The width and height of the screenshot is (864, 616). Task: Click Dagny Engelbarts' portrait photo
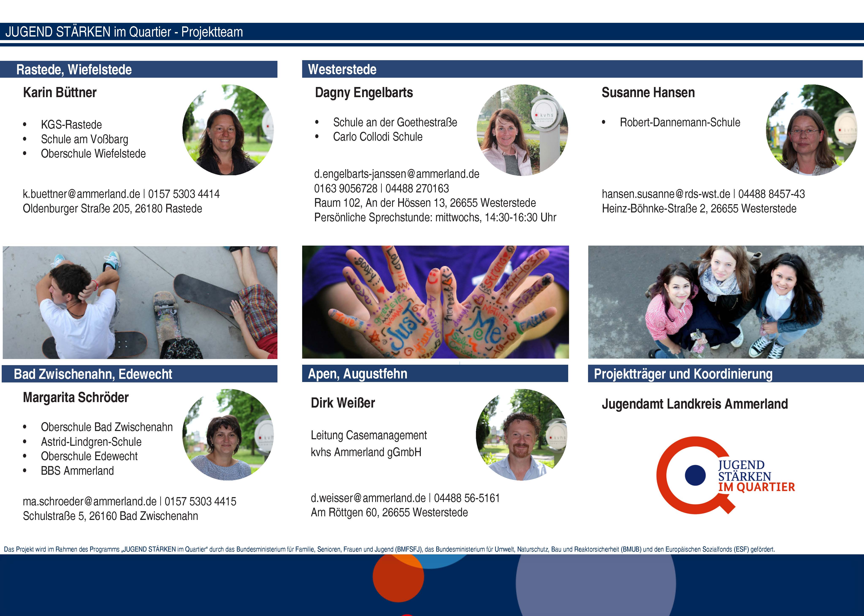click(x=522, y=130)
